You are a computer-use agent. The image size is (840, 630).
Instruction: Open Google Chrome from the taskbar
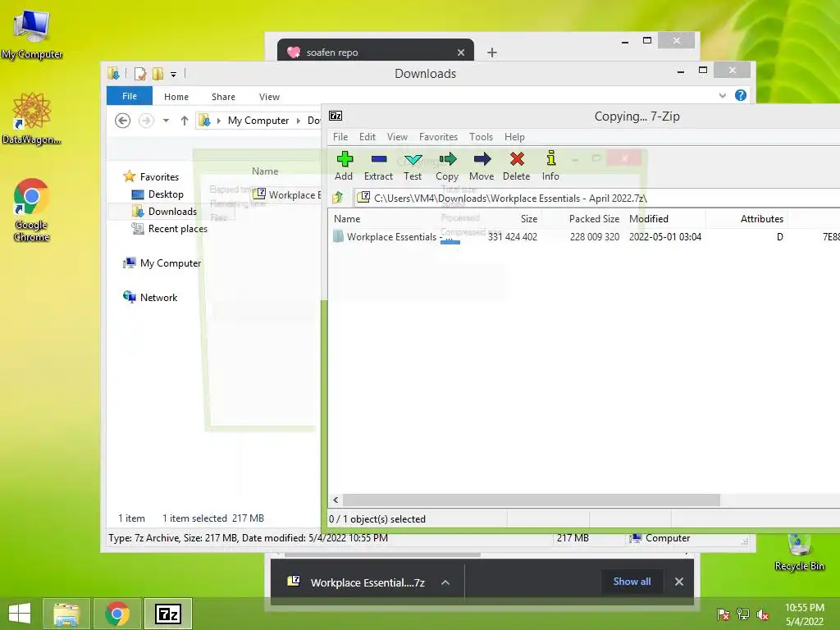[x=117, y=614]
